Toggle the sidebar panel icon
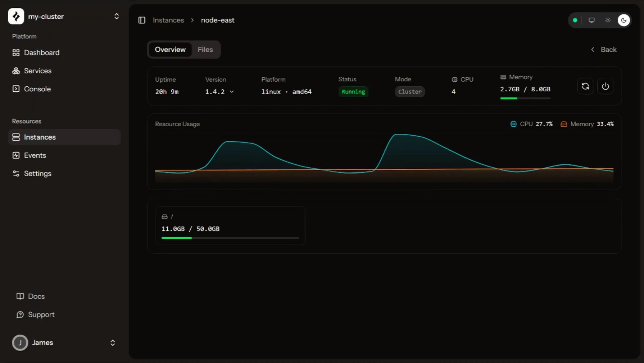Viewport: 644px width, 363px height. pyautogui.click(x=142, y=20)
